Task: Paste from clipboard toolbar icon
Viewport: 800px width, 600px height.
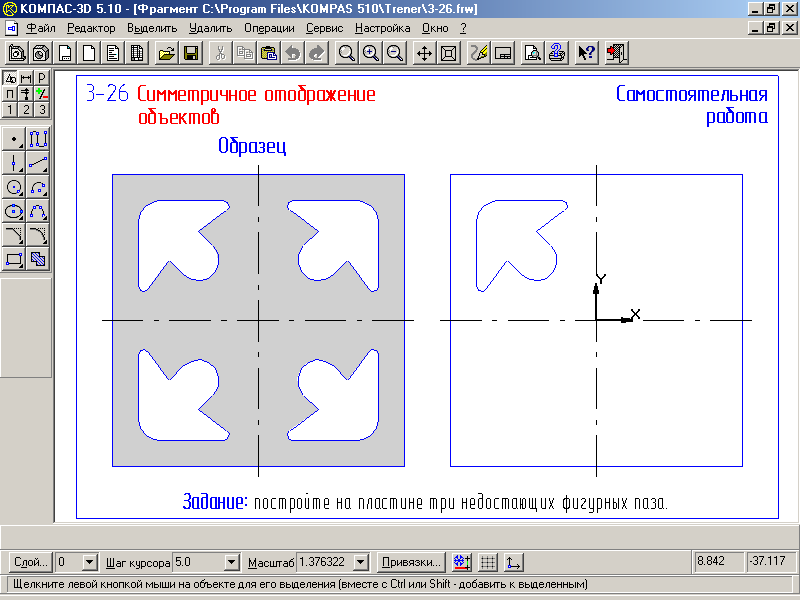Action: coord(268,53)
